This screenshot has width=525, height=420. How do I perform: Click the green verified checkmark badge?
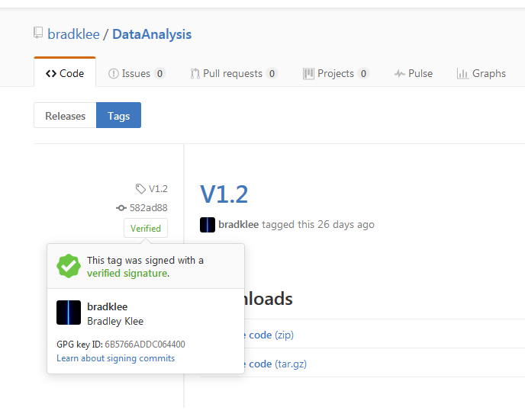point(69,266)
